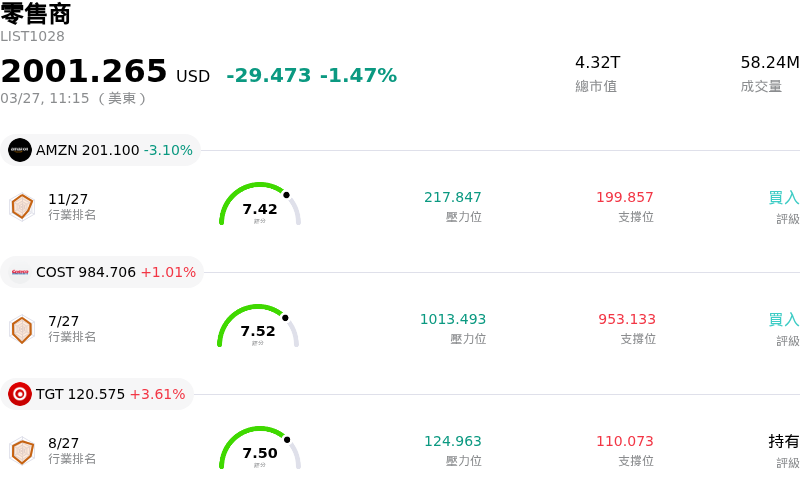Click the 買入 rating for Amazon
The image size is (800, 488).
coord(783,198)
